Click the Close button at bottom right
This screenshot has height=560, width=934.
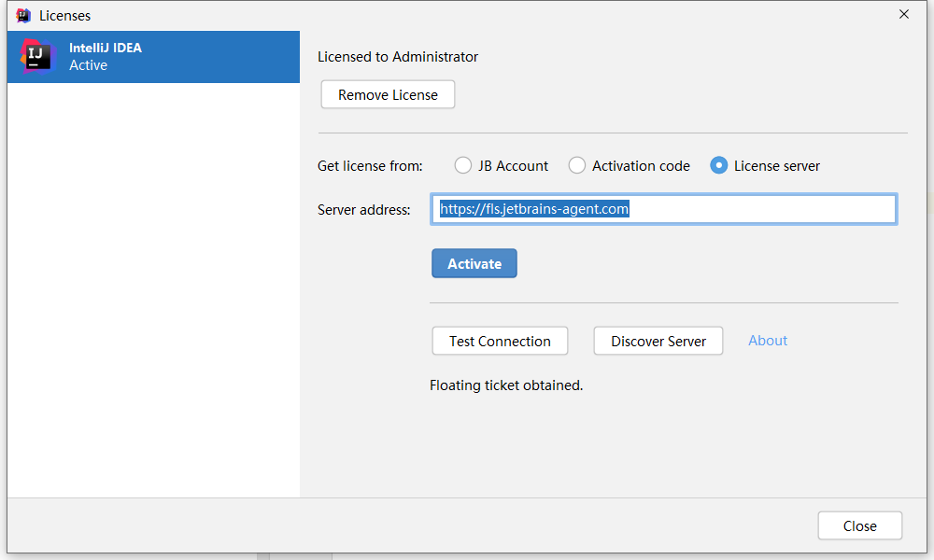click(x=859, y=526)
